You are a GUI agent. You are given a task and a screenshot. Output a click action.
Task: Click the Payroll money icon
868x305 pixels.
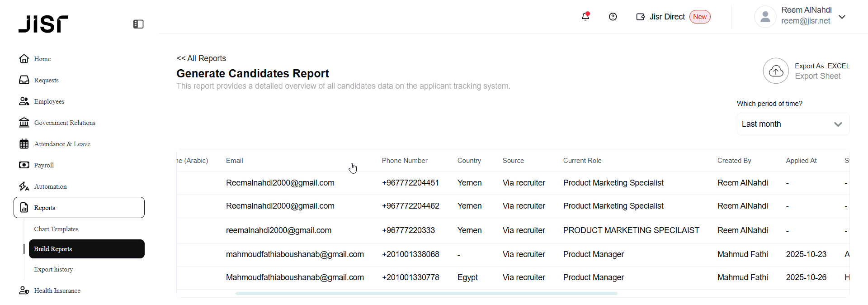coord(24,165)
